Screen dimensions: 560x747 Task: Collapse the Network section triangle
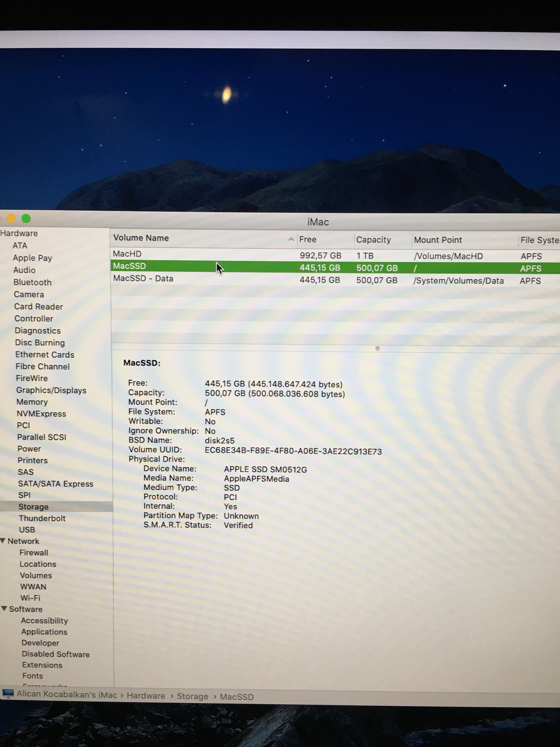coord(3,541)
